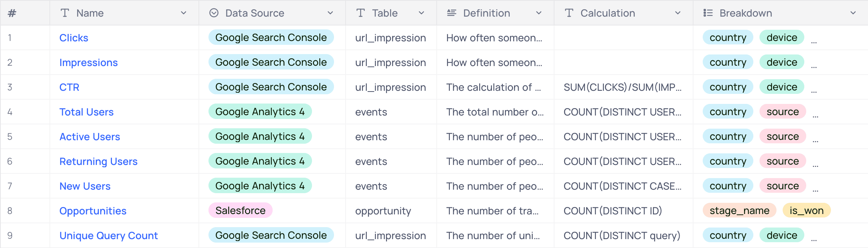Viewport: 868px width, 248px height.
Task: Click the source tag in New Users row
Action: point(783,186)
